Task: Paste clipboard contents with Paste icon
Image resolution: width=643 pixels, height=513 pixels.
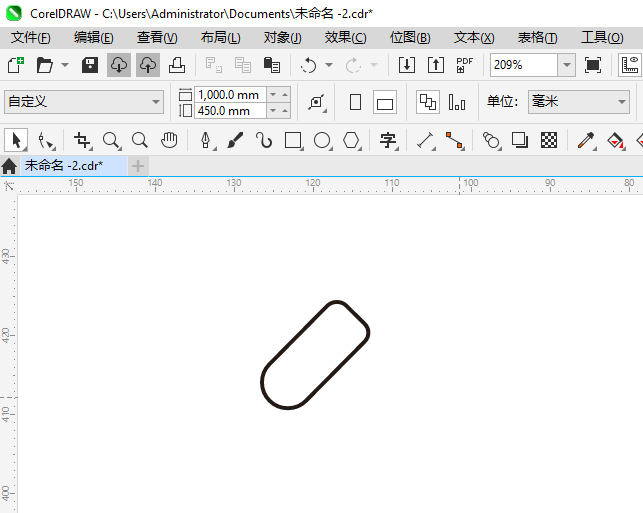Action: 272,65
